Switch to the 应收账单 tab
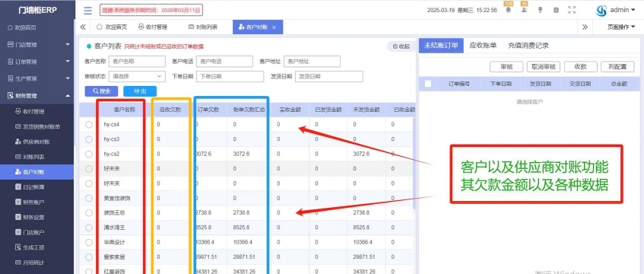 point(483,46)
